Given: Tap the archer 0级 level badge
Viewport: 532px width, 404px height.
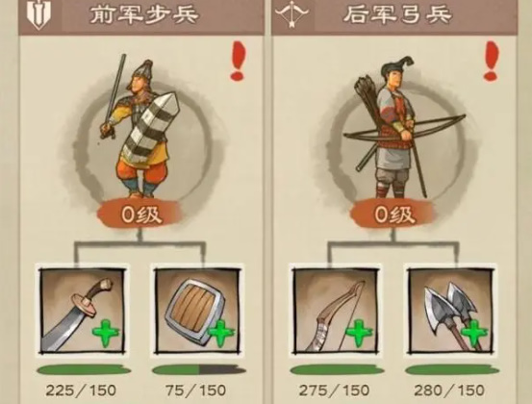Looking at the screenshot, I should click(393, 215).
